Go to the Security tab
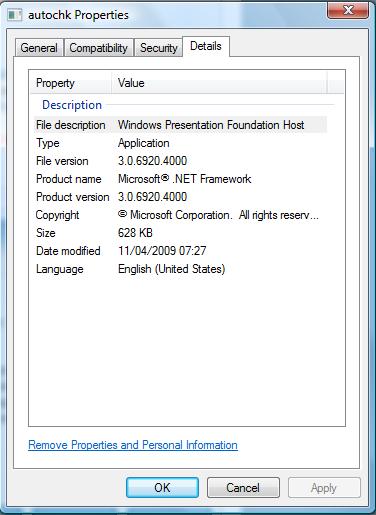The width and height of the screenshot is (376, 515). (x=158, y=48)
